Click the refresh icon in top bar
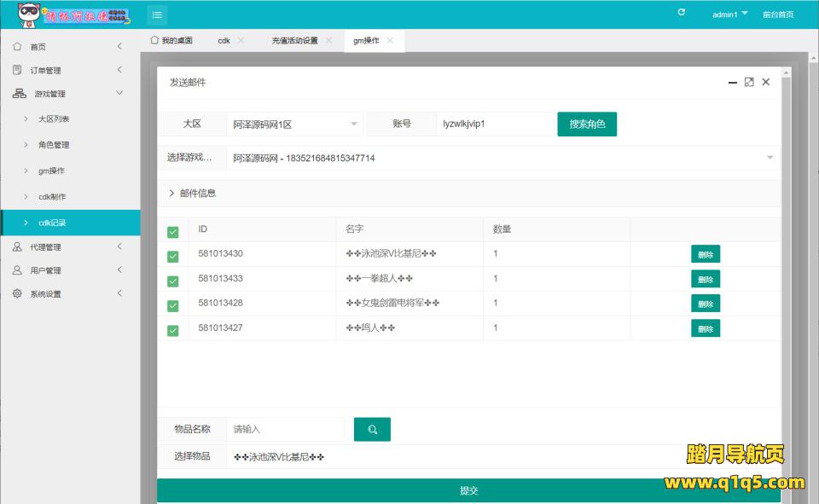 [x=681, y=13]
